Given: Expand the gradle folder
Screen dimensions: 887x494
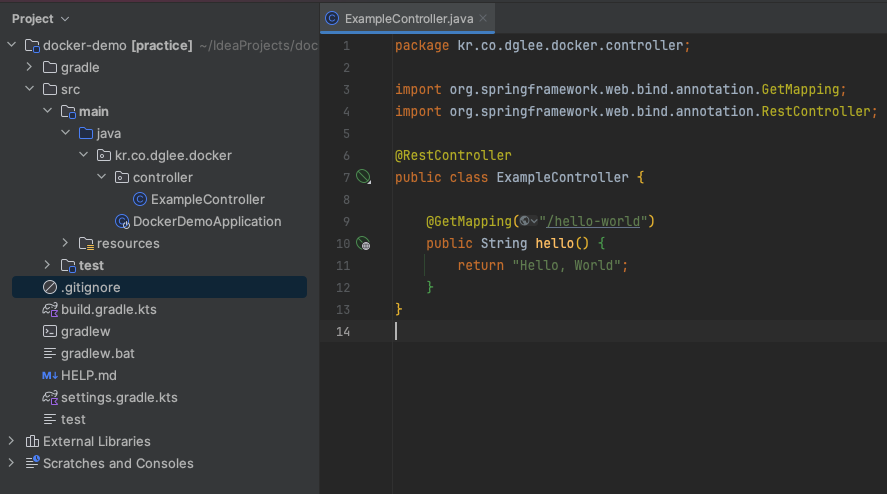Looking at the screenshot, I should [x=29, y=67].
